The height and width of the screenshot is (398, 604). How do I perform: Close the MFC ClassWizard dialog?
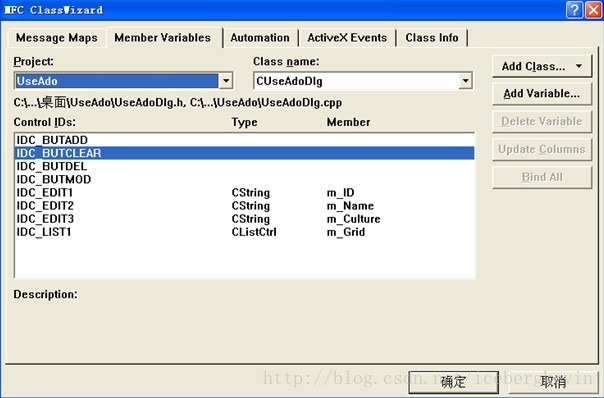[x=594, y=10]
